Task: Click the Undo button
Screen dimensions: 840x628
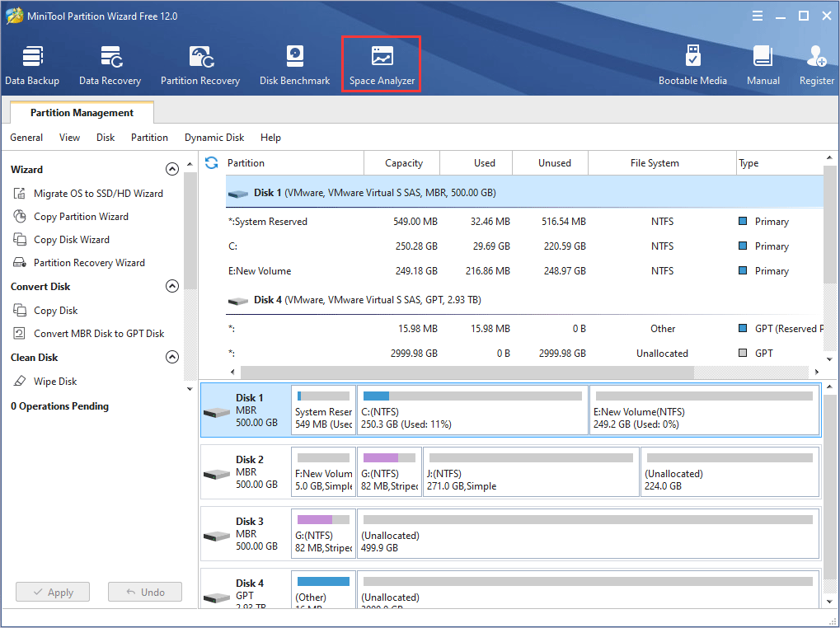Action: click(144, 592)
